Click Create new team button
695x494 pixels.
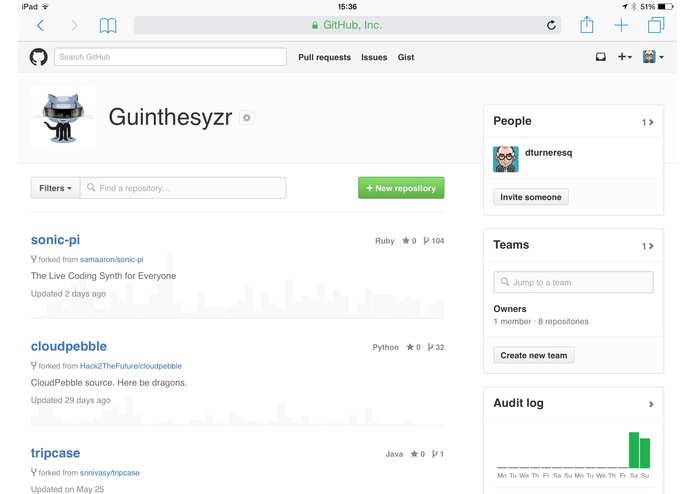[534, 355]
